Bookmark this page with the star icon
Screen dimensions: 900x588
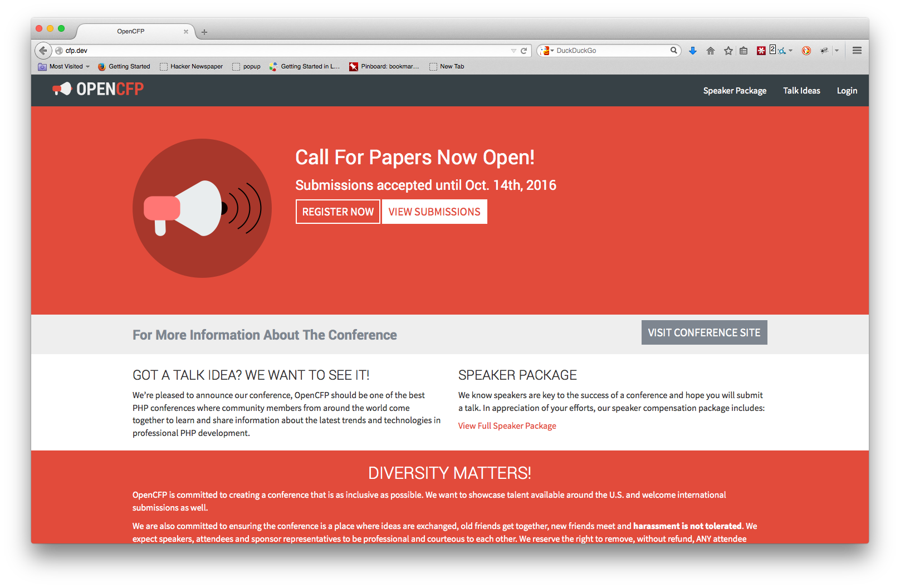click(728, 51)
